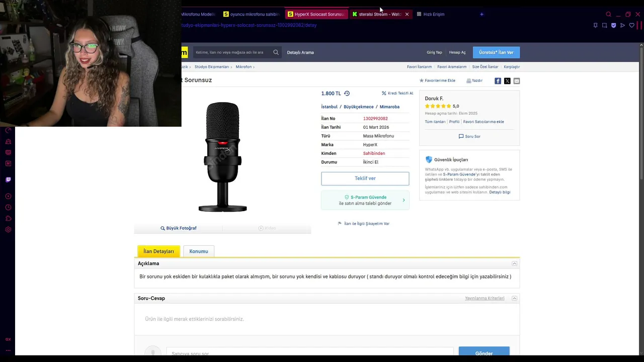Click the browser search tabs magnifier icon
Image resolution: width=644 pixels, height=362 pixels.
coord(608,14)
